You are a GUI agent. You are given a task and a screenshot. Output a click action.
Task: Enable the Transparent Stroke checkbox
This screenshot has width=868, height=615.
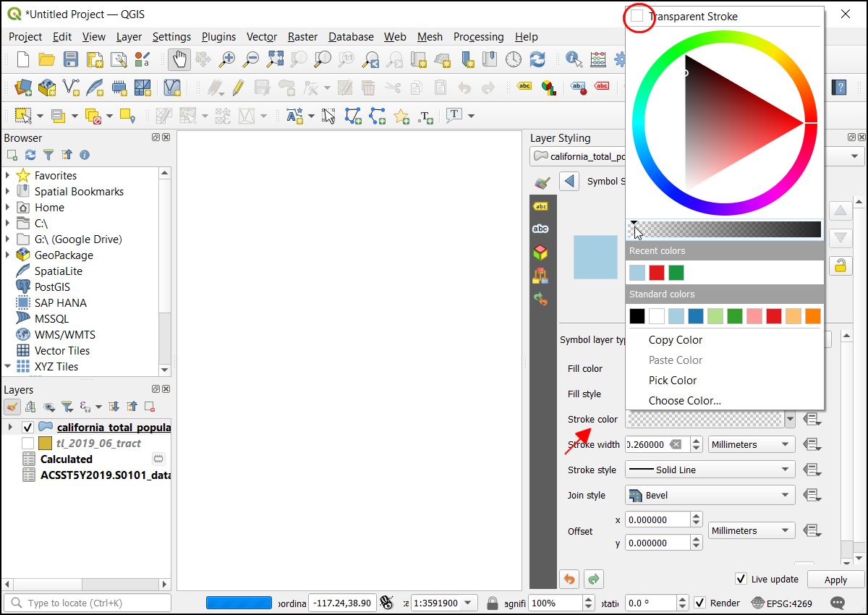click(637, 16)
